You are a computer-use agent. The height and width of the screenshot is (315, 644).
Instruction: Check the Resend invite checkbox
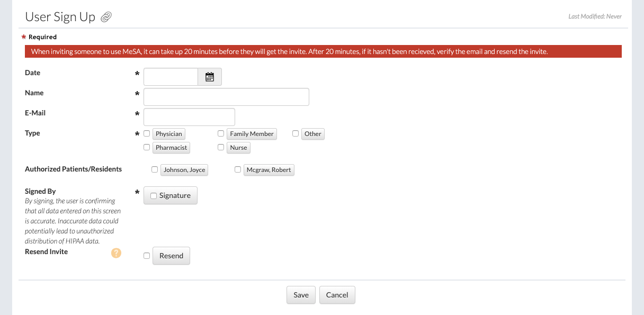click(147, 256)
